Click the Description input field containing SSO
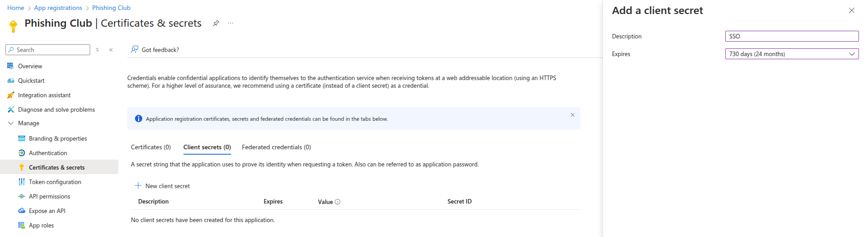Image resolution: width=868 pixels, height=237 pixels. click(792, 36)
